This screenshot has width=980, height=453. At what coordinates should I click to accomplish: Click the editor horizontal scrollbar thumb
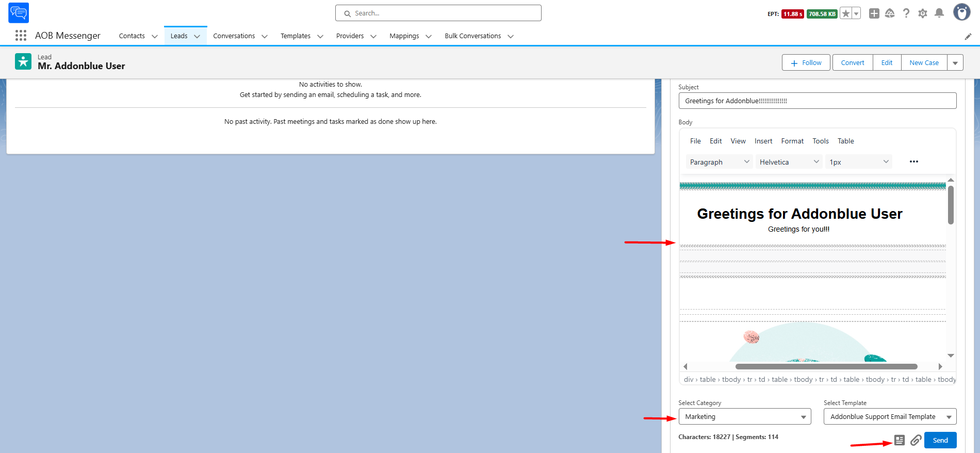[826, 367]
